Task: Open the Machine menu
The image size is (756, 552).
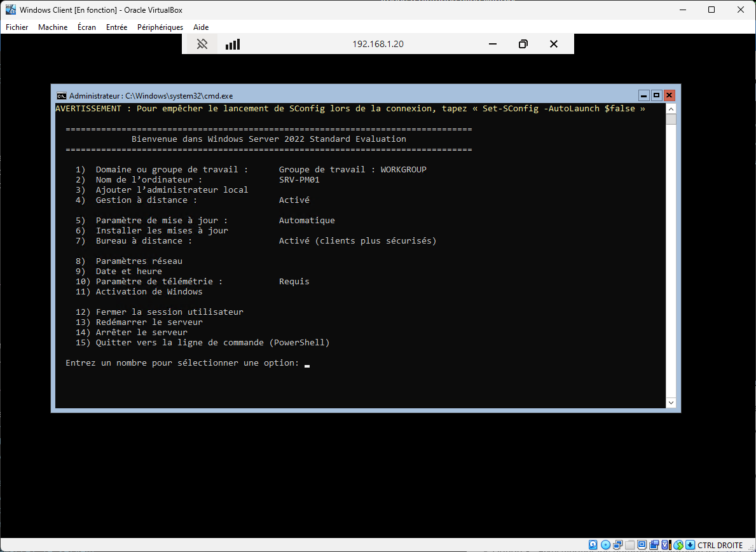Action: point(53,27)
